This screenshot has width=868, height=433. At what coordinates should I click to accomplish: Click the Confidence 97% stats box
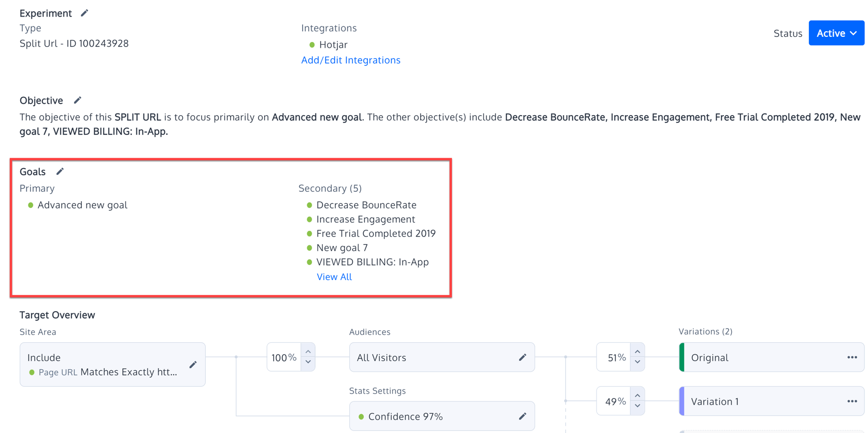(442, 416)
